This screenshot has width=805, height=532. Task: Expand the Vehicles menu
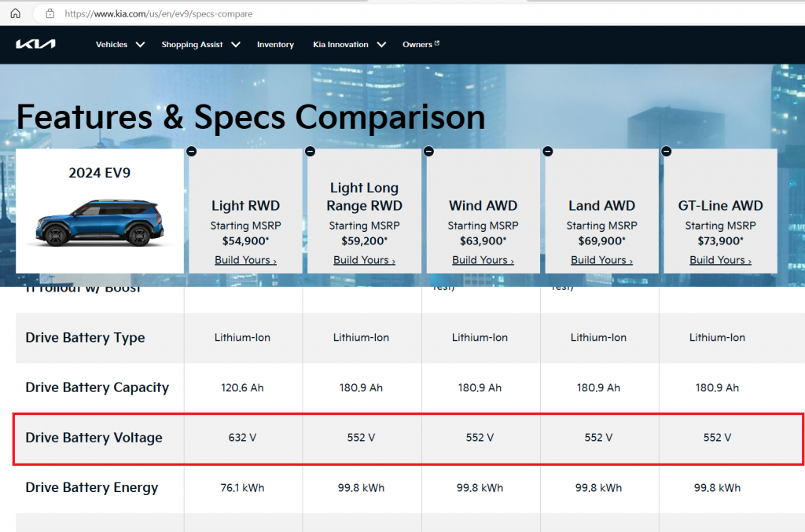click(120, 45)
